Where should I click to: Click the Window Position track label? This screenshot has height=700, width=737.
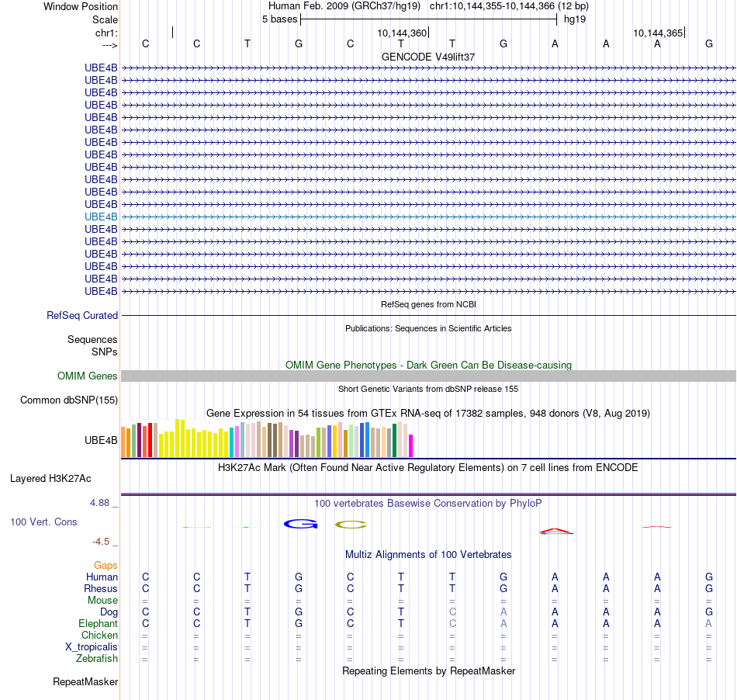click(x=81, y=6)
